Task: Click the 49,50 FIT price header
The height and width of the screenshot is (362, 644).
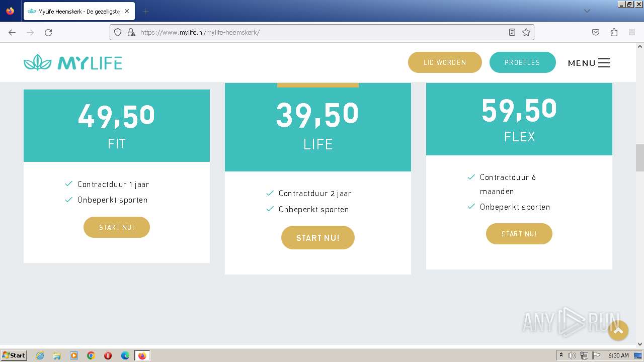Action: [117, 126]
